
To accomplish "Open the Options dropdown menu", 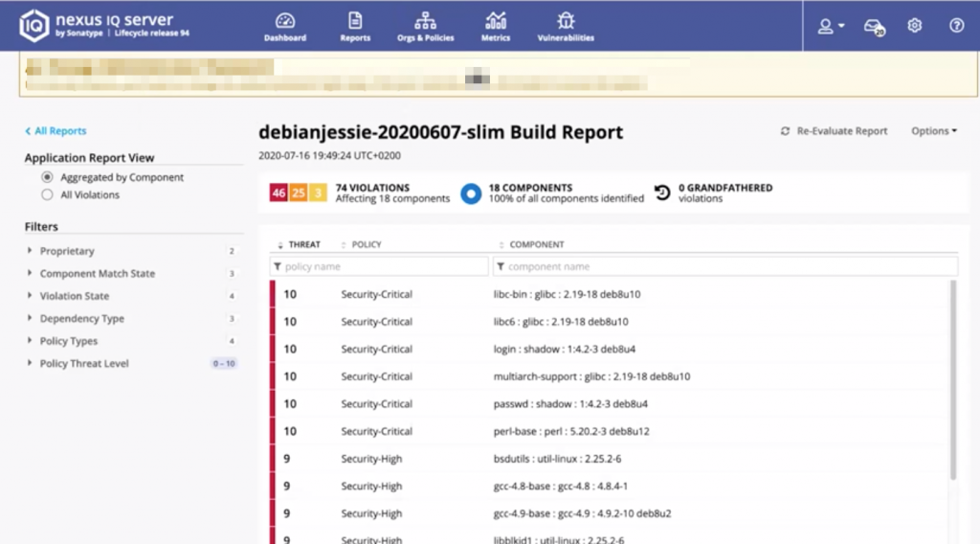I will (934, 131).
